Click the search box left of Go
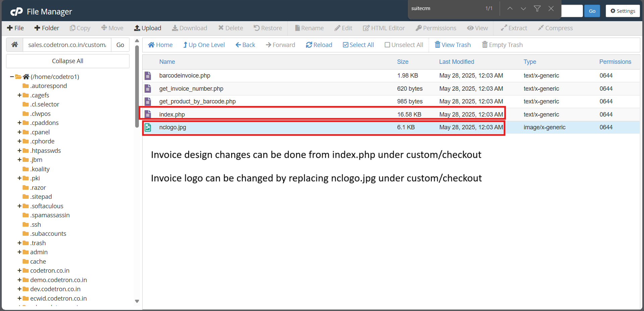644x311 pixels. [x=572, y=11]
